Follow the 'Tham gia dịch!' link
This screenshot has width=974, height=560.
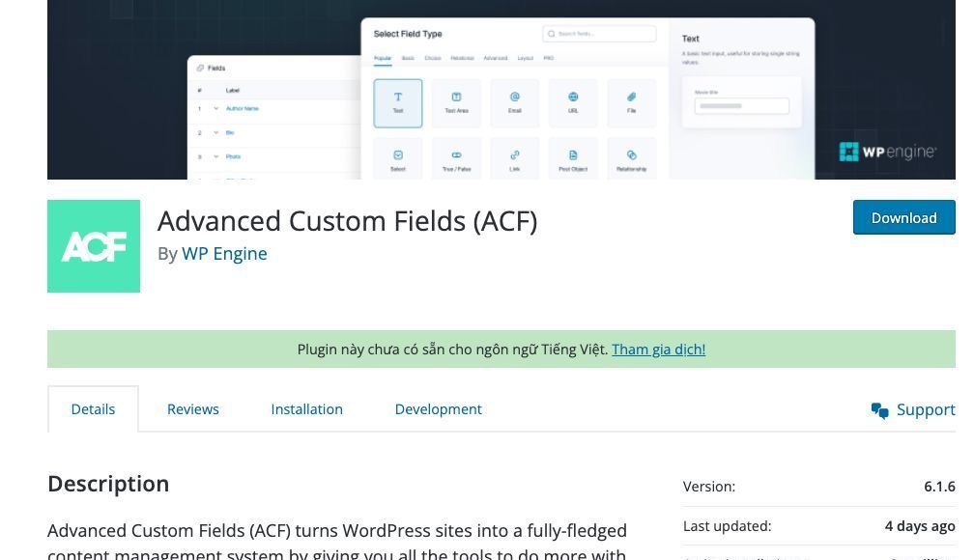pyautogui.click(x=658, y=350)
